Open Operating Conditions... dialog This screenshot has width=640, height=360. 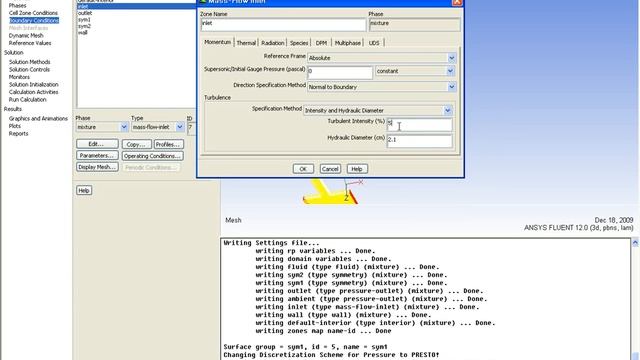pyautogui.click(x=152, y=156)
